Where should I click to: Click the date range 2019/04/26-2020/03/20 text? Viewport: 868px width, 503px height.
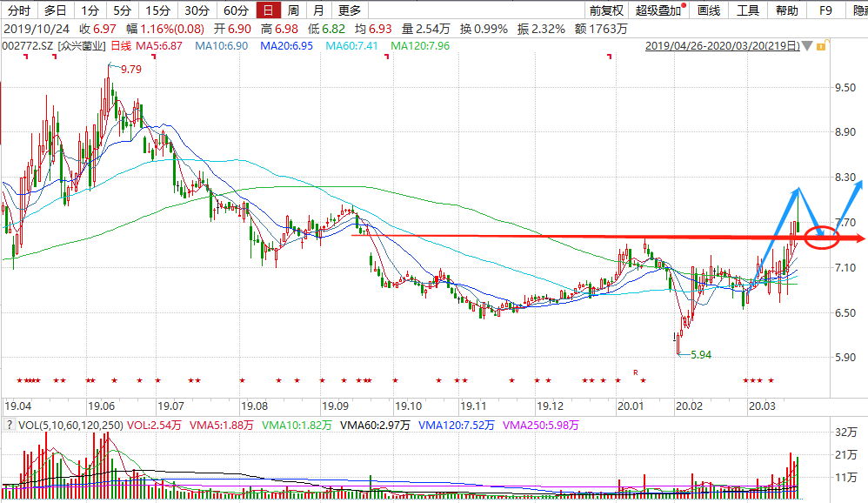(723, 45)
